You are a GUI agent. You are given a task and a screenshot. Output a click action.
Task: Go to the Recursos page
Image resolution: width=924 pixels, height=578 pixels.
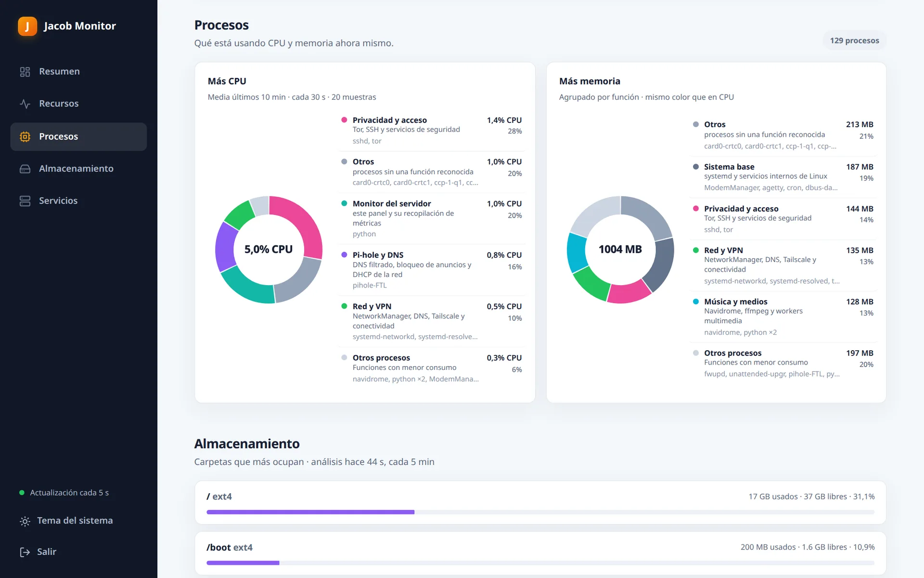click(78, 104)
